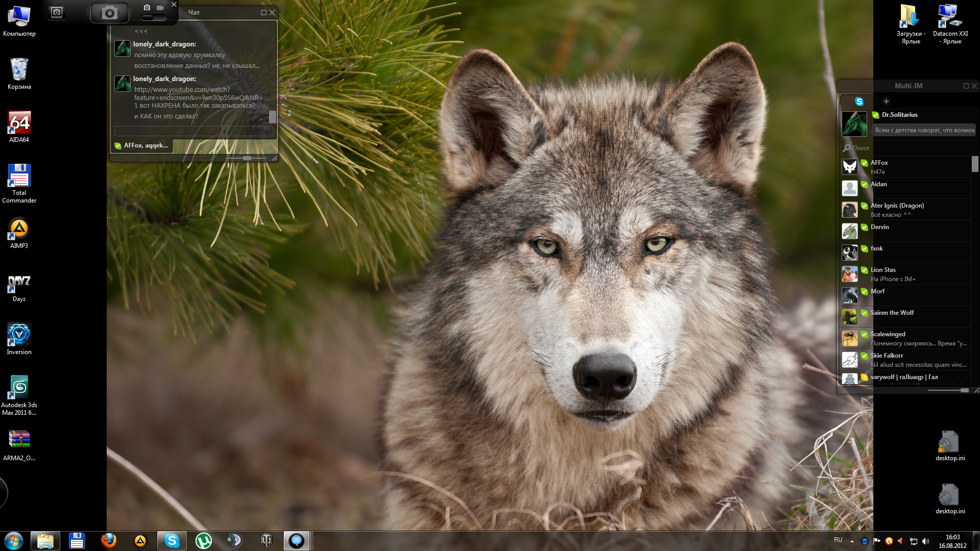
Task: Click the small photo camera mode icon
Action: coord(147,8)
